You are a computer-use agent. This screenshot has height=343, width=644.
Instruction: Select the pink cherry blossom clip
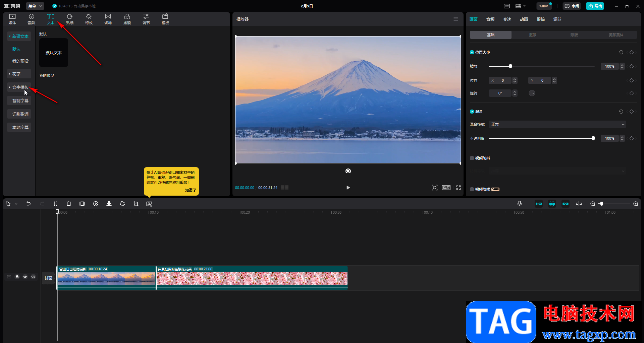pyautogui.click(x=252, y=278)
